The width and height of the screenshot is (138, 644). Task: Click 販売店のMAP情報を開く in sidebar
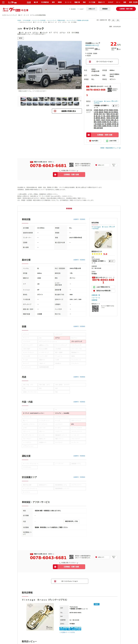click(103, 291)
